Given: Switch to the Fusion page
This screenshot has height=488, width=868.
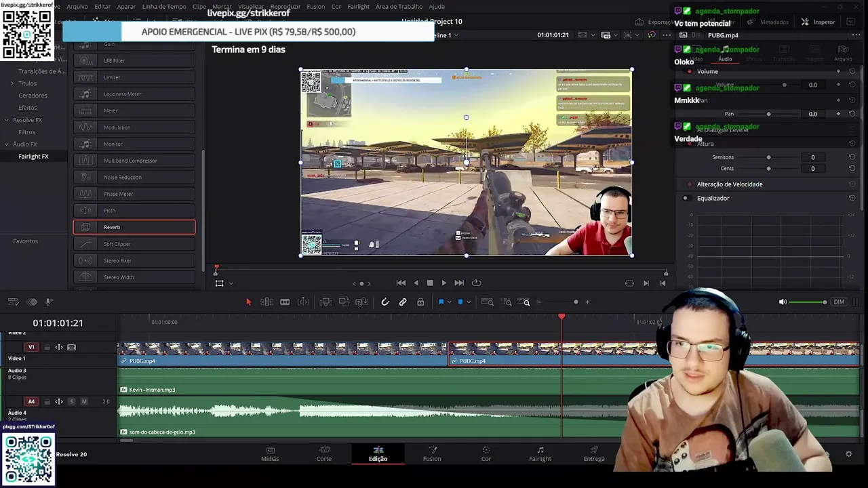Looking at the screenshot, I should point(432,454).
